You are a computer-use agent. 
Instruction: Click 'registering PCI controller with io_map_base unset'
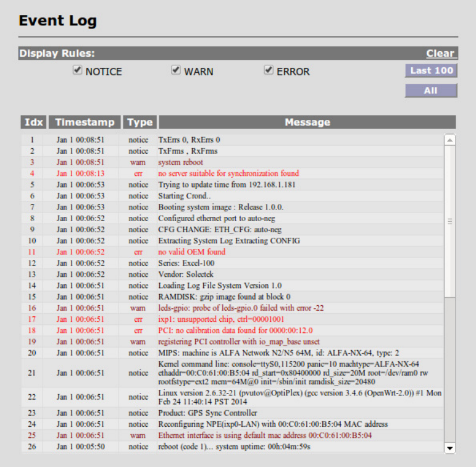[x=238, y=342]
